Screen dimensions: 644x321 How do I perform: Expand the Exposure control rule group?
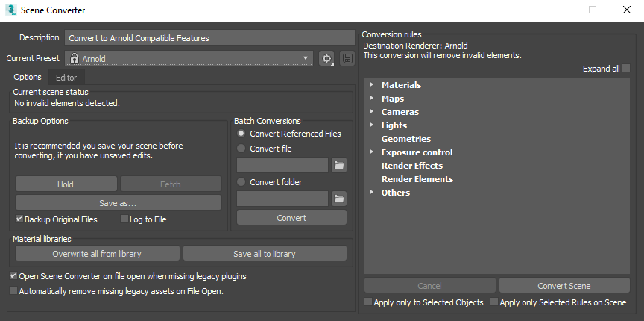371,152
